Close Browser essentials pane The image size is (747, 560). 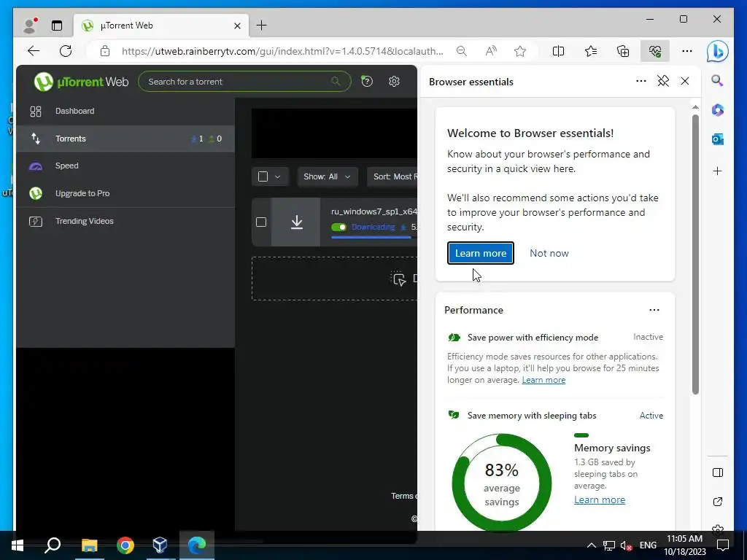click(x=685, y=81)
